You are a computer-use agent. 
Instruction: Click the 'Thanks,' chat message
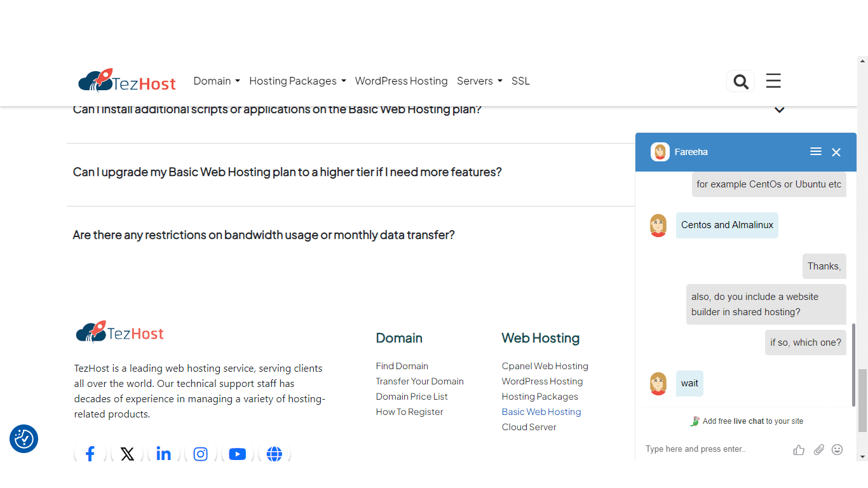pos(824,266)
